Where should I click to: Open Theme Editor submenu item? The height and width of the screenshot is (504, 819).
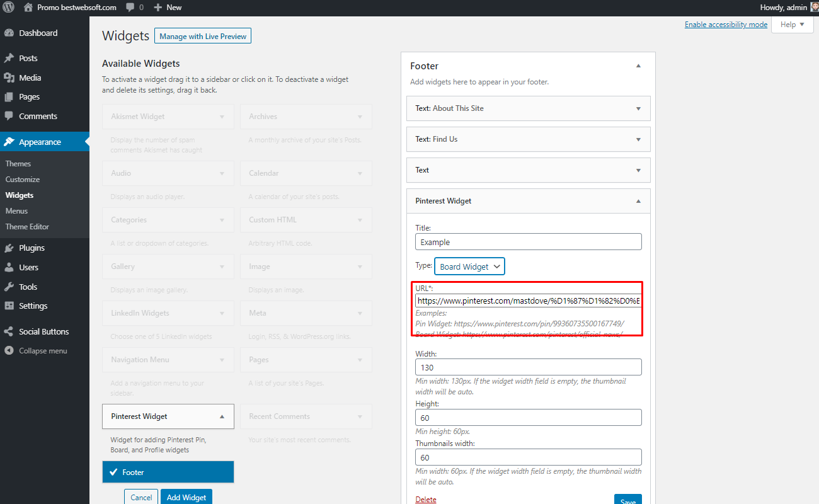pos(27,227)
